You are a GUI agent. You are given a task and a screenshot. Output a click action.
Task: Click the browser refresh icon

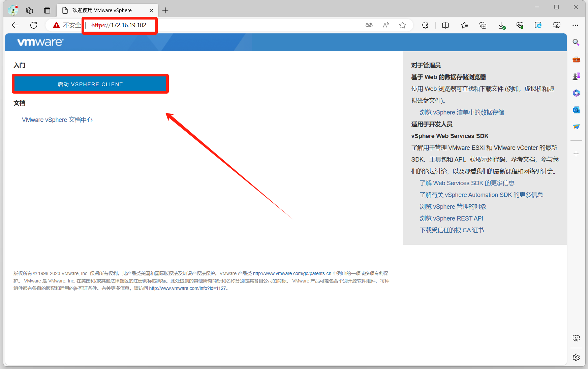click(x=34, y=25)
